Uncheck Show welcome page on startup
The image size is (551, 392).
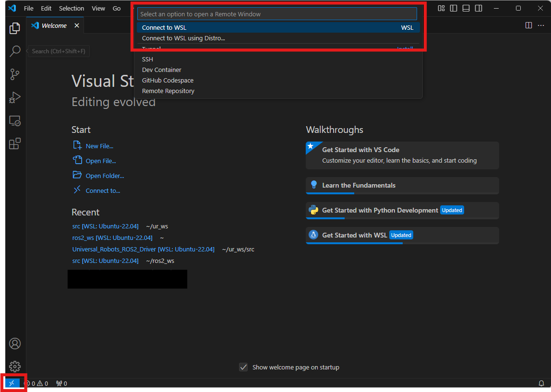click(x=243, y=368)
